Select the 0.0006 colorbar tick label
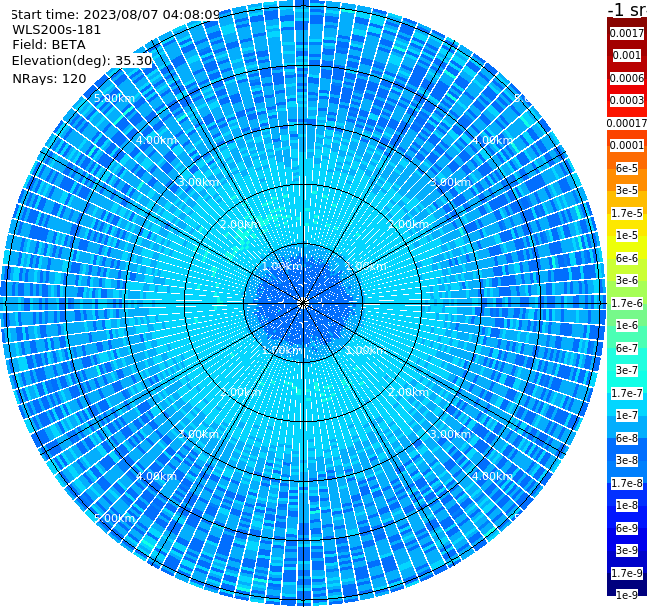The width and height of the screenshot is (647, 607). click(x=627, y=78)
